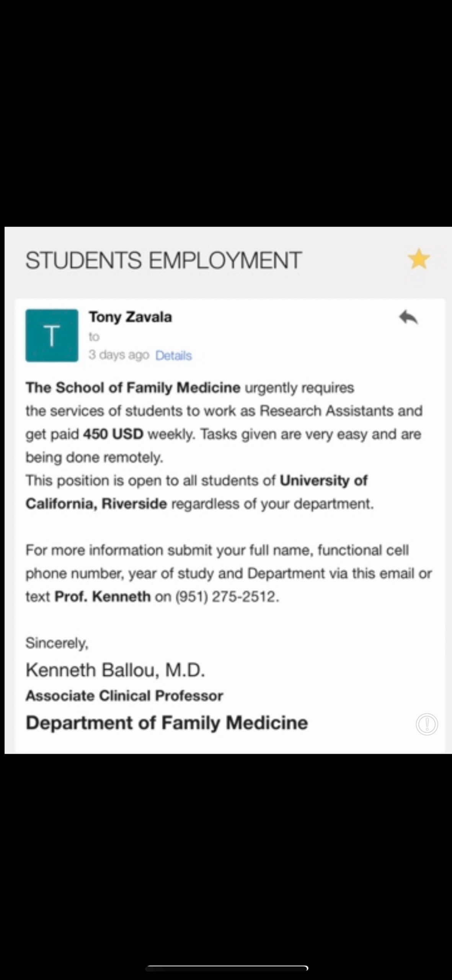The image size is (452, 980).
Task: Click the "3 days ago" timestamp
Action: click(119, 355)
